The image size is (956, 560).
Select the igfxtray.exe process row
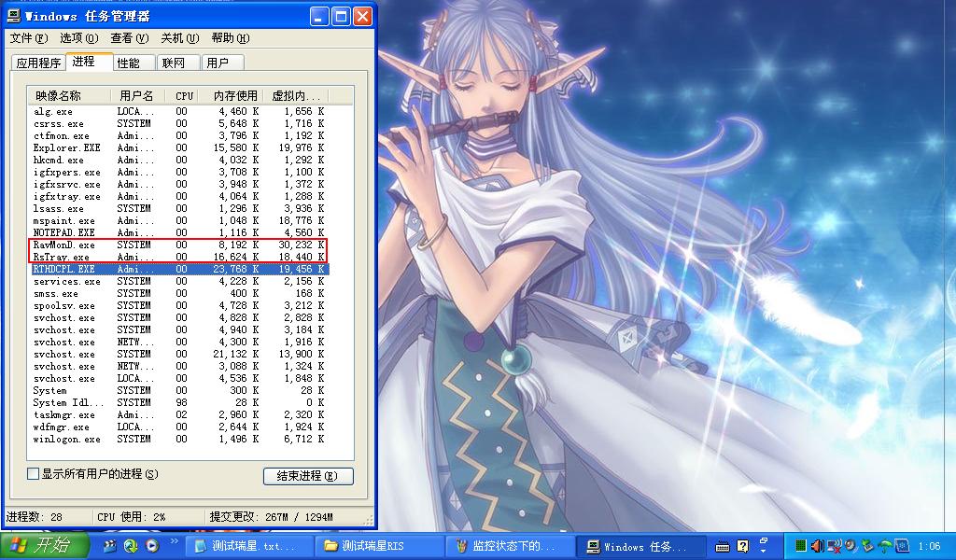click(x=180, y=197)
